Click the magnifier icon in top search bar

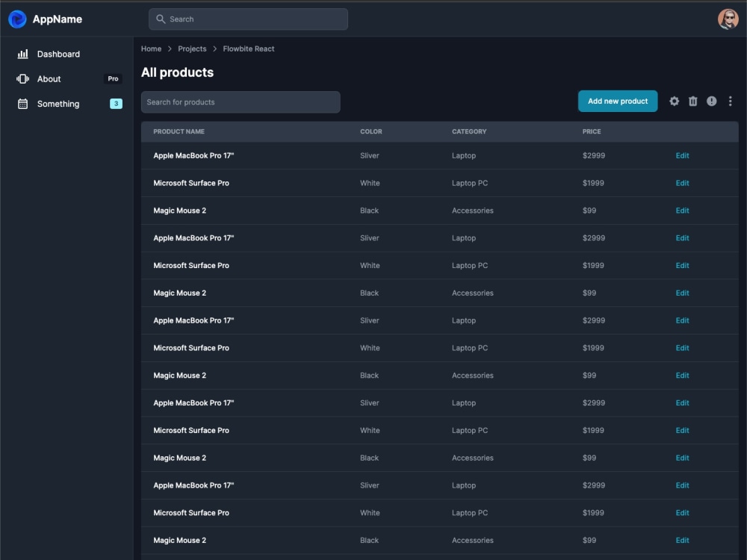pos(161,19)
